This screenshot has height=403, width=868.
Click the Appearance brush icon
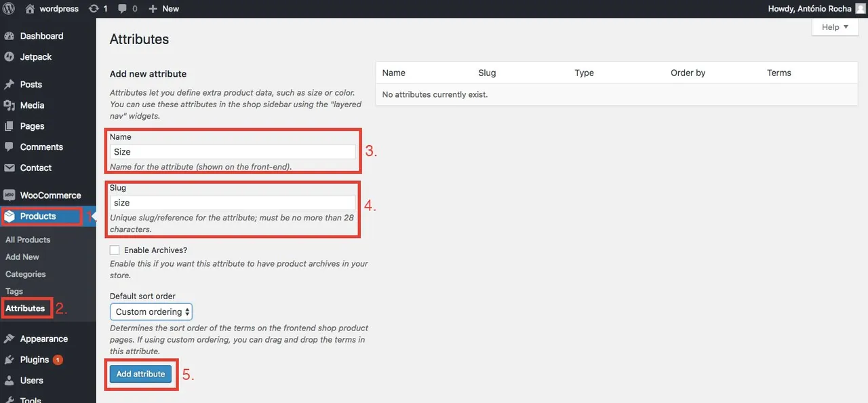point(9,339)
